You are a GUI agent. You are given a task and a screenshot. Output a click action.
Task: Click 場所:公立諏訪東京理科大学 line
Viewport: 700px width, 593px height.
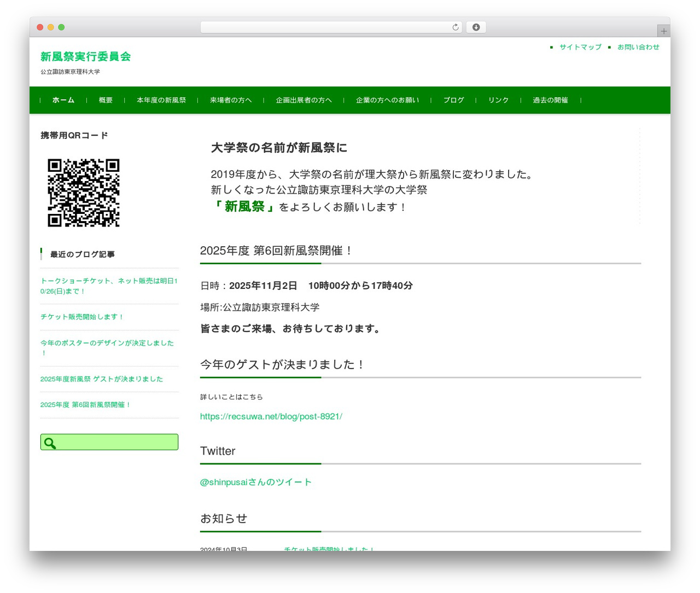click(x=260, y=307)
